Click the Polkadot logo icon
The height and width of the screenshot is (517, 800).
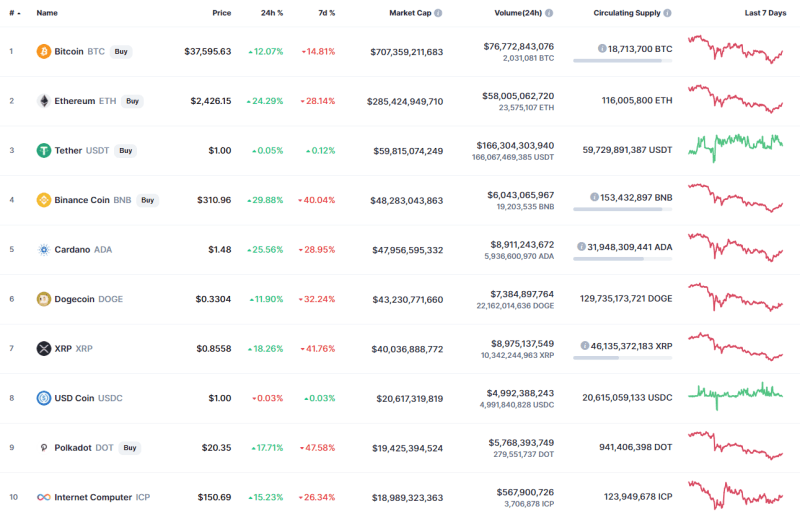(x=44, y=448)
